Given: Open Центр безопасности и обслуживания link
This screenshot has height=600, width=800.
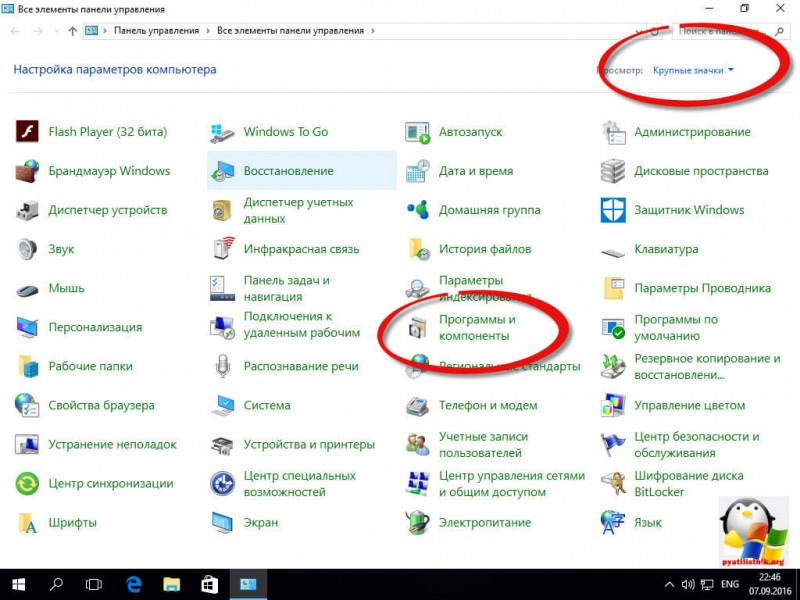Looking at the screenshot, I should point(696,444).
